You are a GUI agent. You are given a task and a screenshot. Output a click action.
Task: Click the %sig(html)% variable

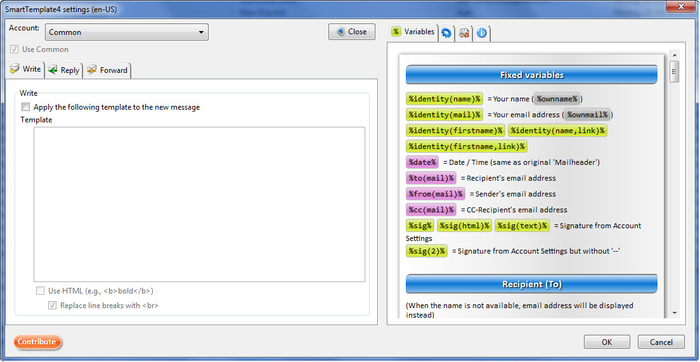pyautogui.click(x=464, y=226)
